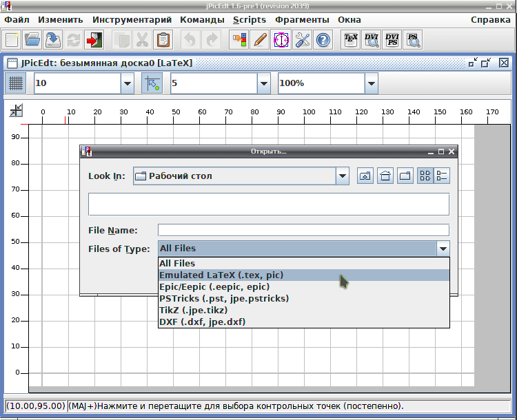The height and width of the screenshot is (420, 517).
Task: Open help with the question mark icon
Action: [323, 40]
